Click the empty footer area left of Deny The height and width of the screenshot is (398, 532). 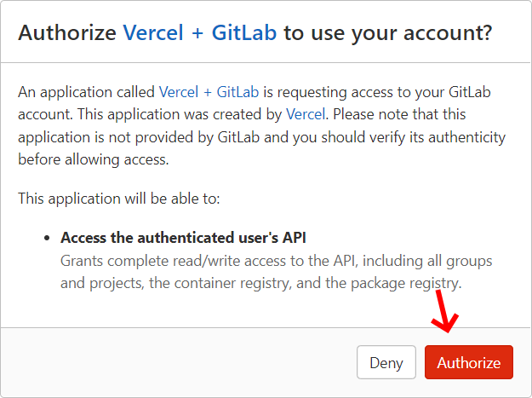point(170,362)
